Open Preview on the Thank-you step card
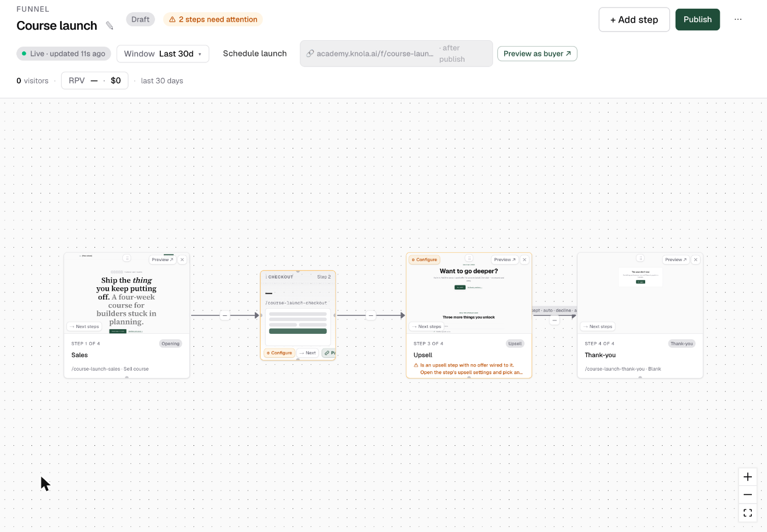This screenshot has height=532, width=767. [x=675, y=260]
